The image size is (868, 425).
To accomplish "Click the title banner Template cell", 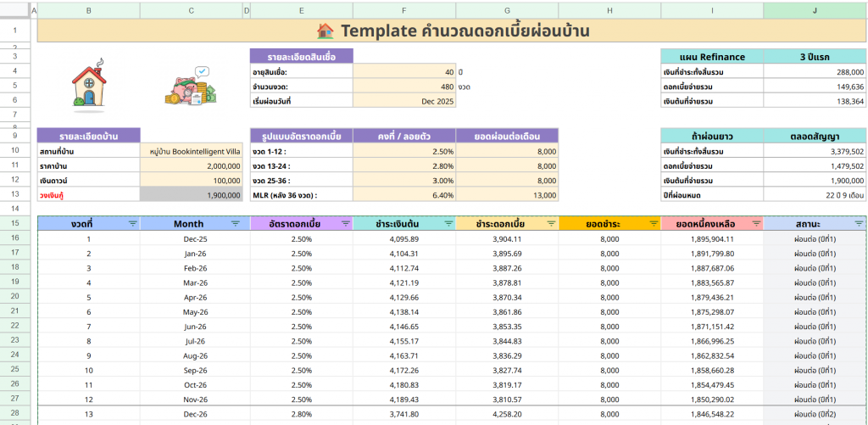I will click(x=452, y=31).
